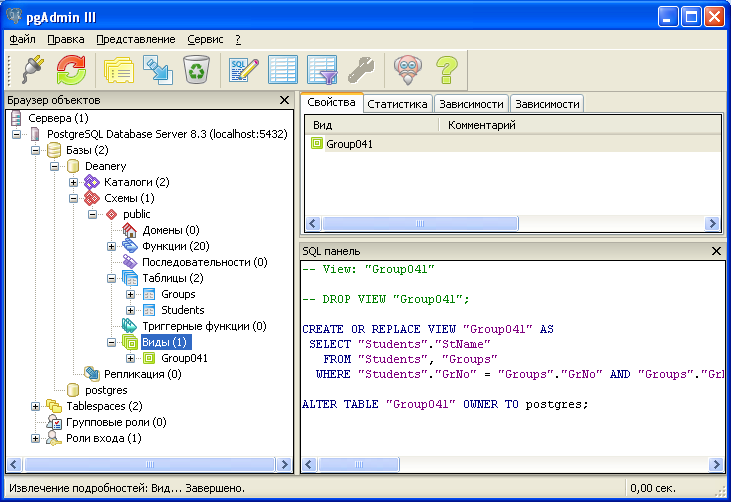
Task: Expand the Функции (20) node
Action: click(x=111, y=246)
